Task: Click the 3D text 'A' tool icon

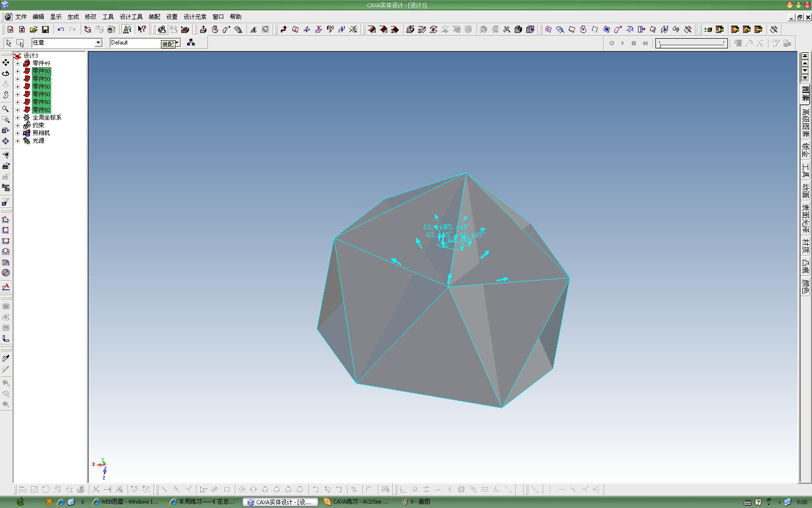Action: pyautogui.click(x=253, y=30)
